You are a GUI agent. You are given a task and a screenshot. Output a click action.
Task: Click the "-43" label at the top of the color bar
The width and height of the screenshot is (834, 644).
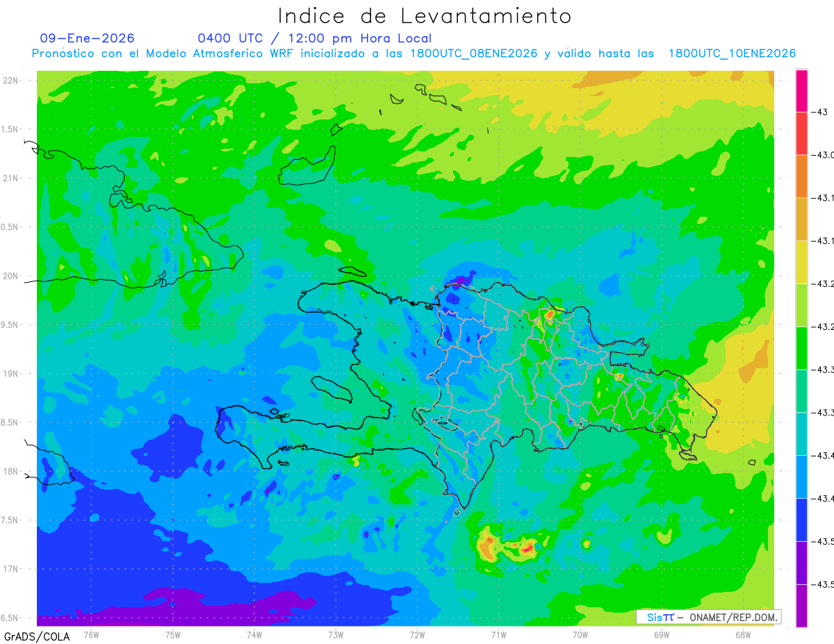coord(819,112)
